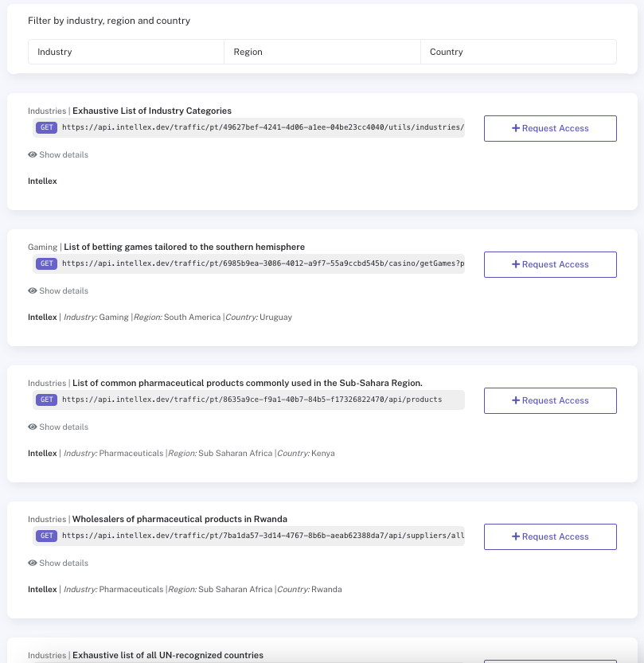Request access to Rwanda wholesalers API
The width and height of the screenshot is (644, 663).
click(550, 537)
